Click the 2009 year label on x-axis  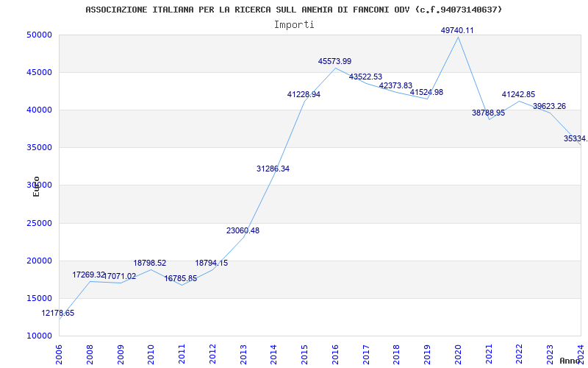(121, 354)
